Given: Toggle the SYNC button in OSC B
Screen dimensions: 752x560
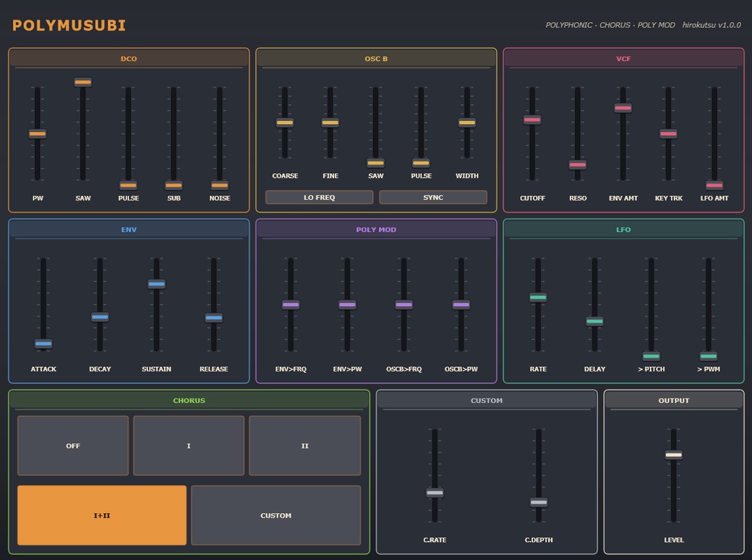Looking at the screenshot, I should click(433, 197).
